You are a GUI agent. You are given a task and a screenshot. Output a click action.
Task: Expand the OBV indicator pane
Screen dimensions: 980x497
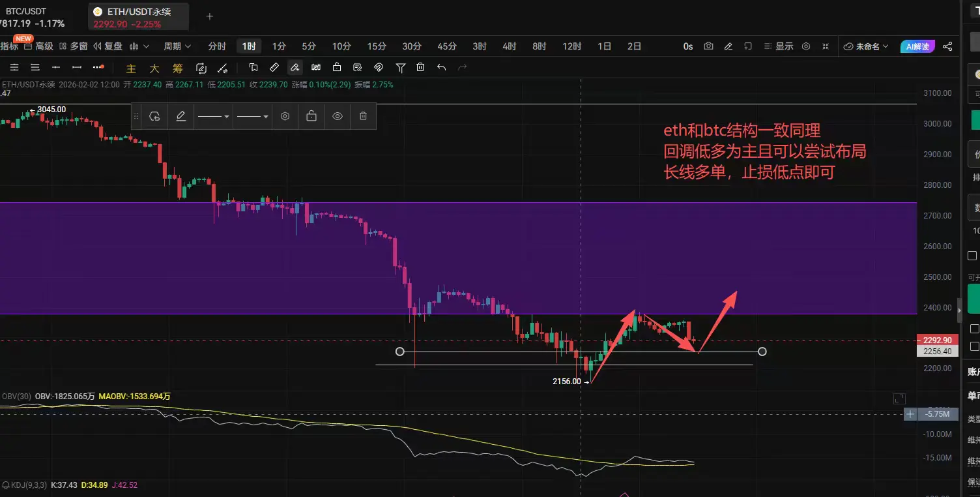coord(899,398)
